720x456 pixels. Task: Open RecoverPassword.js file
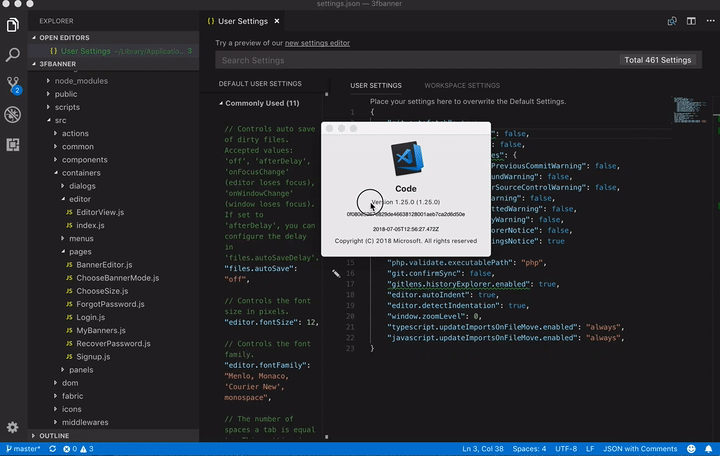pyautogui.click(x=113, y=343)
